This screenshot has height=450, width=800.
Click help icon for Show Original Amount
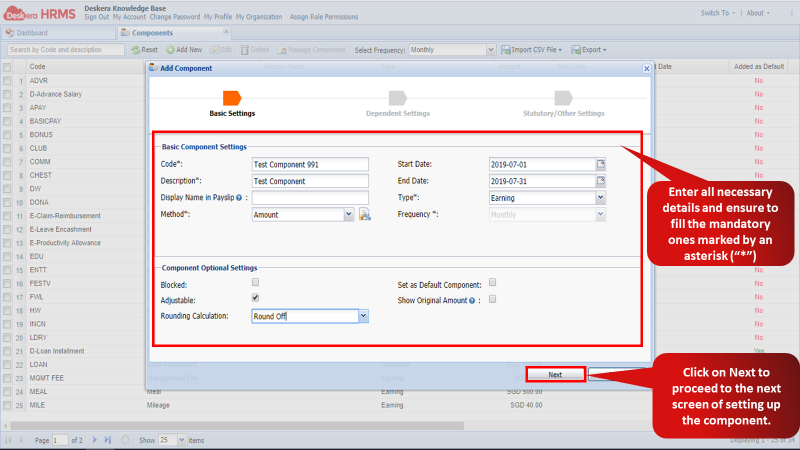point(472,301)
